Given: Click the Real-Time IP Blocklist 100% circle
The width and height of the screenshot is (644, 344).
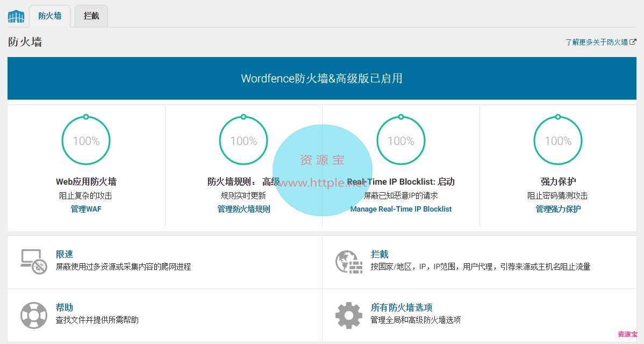Looking at the screenshot, I should [401, 141].
